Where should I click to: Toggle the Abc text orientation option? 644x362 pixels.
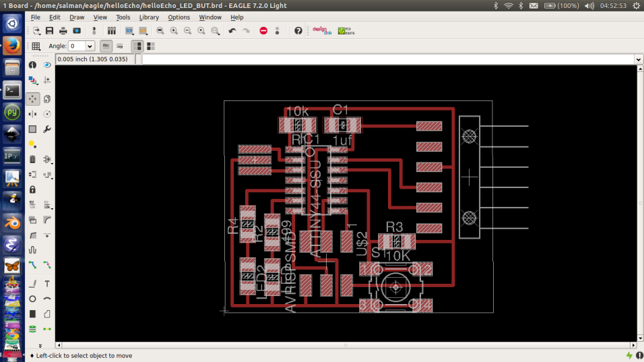(x=106, y=46)
